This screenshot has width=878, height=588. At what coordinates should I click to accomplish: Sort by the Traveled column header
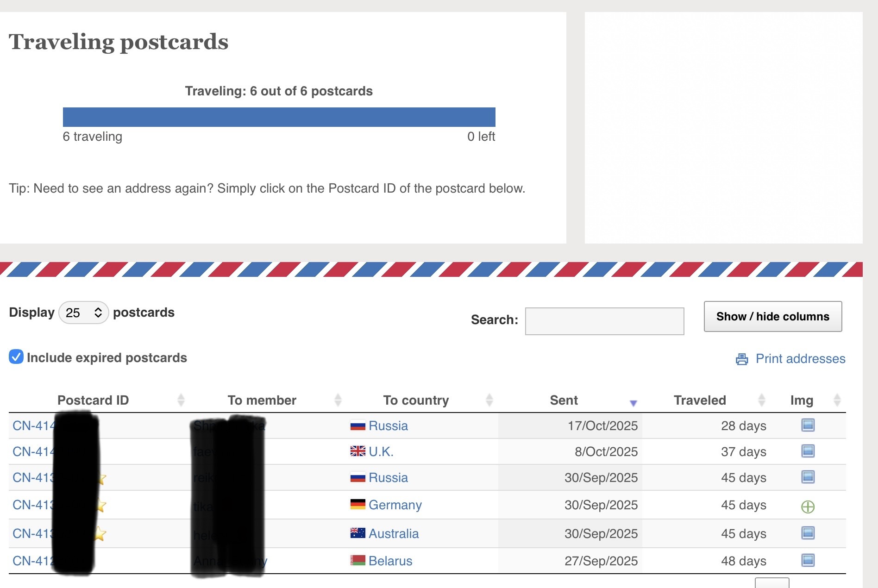pos(699,400)
